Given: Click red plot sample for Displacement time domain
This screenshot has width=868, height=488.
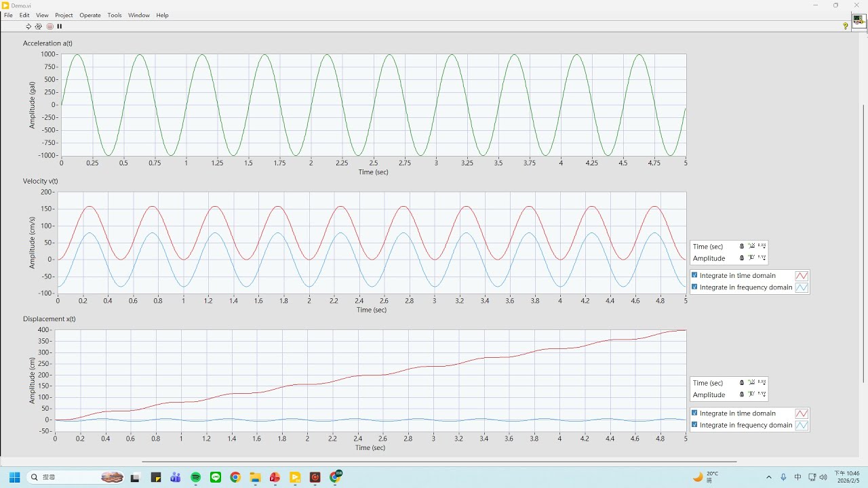Looking at the screenshot, I should [802, 413].
